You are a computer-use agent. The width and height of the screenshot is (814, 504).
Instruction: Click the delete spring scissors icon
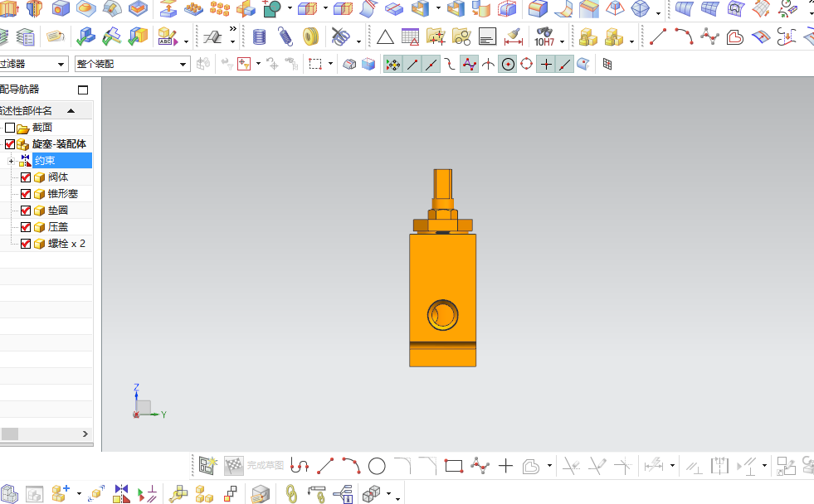pos(340,36)
